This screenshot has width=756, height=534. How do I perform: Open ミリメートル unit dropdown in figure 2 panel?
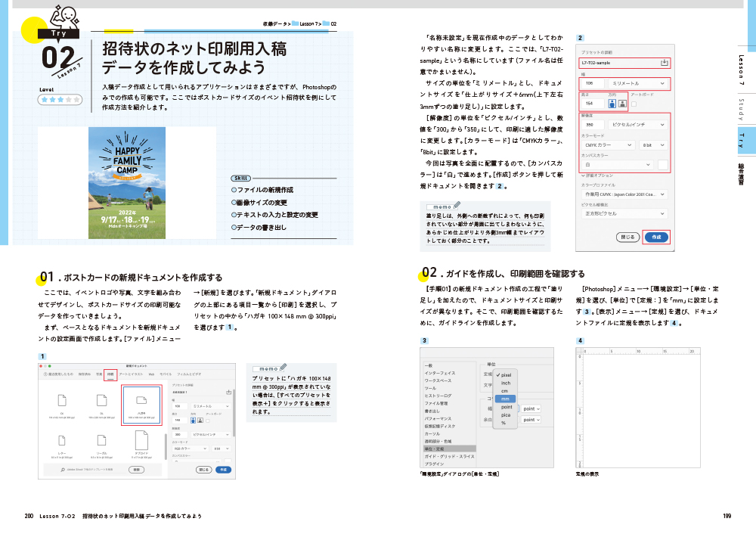pyautogui.click(x=638, y=83)
